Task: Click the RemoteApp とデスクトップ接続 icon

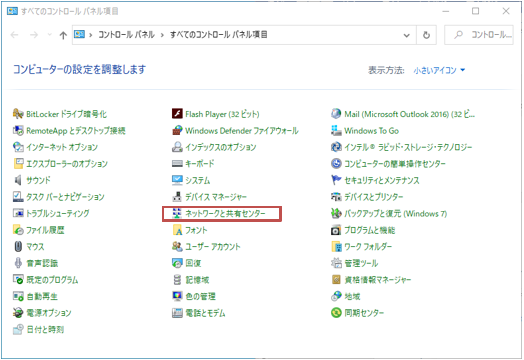Action: [x=18, y=130]
